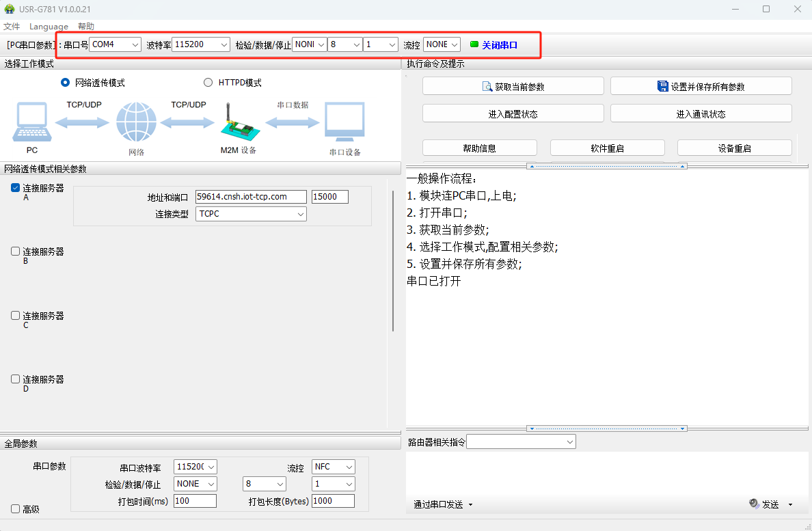This screenshot has width=812, height=531.
Task: Click the 进入配置状态 button
Action: 513,114
